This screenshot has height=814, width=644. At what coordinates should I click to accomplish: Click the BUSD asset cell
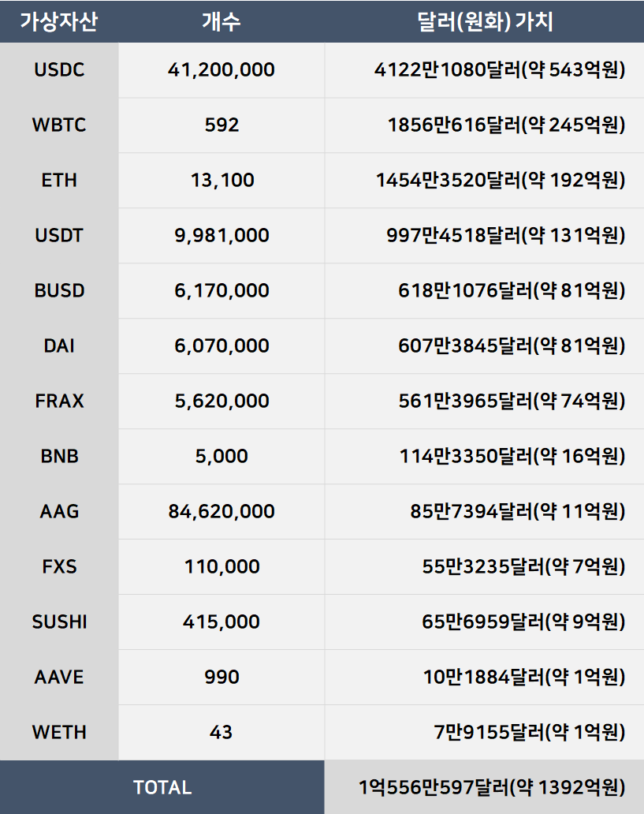59,291
